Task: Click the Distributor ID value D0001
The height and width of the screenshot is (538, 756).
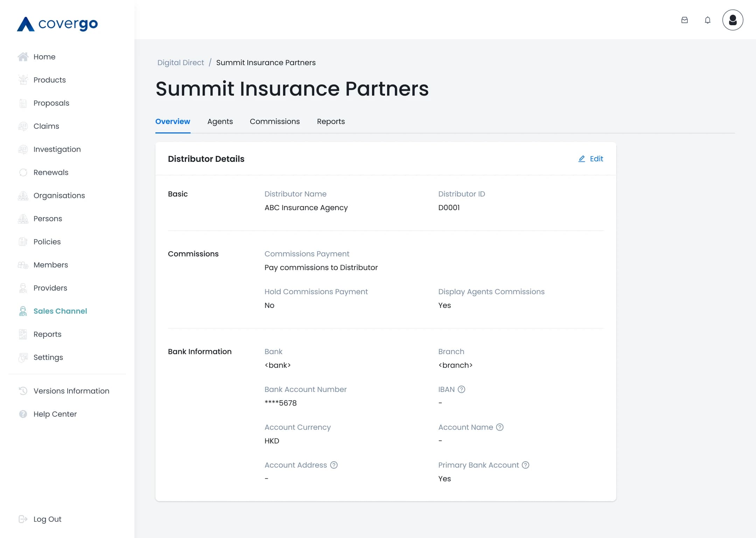Action: 449,207
